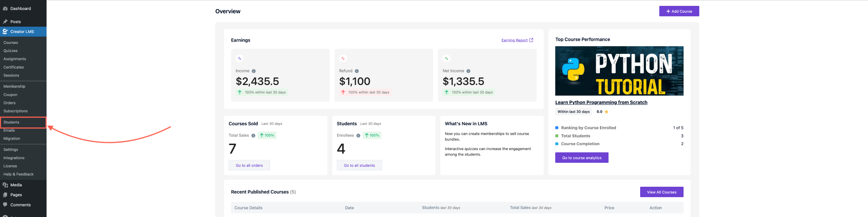
Task: Click the Go to all orders button
Action: (249, 165)
